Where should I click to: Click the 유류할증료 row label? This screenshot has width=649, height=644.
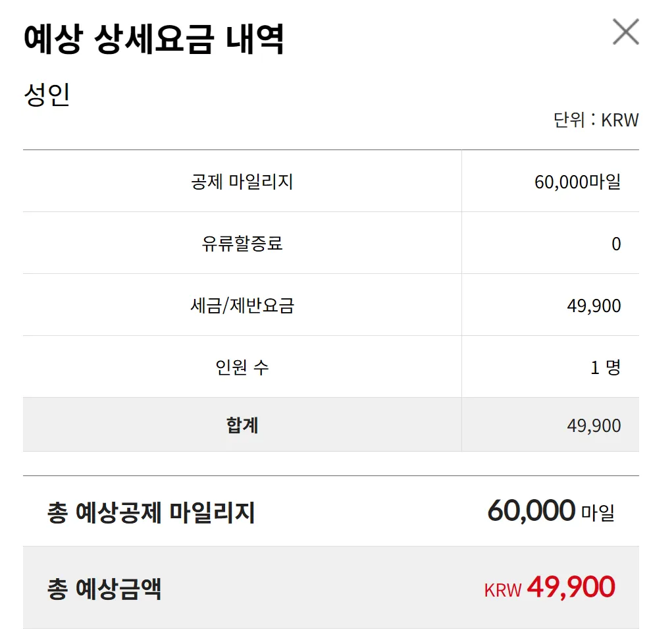point(242,244)
